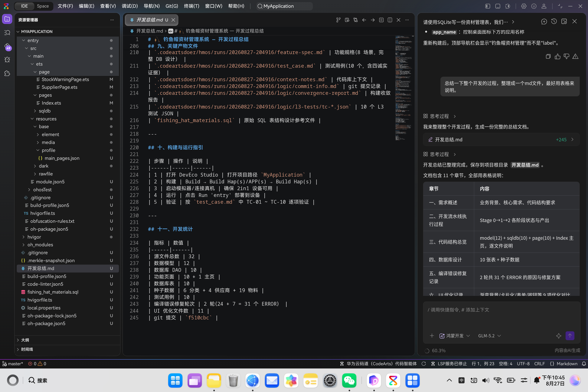588x392 pixels.
Task: Click the git branch icon in editor toolbar
Action: click(338, 20)
